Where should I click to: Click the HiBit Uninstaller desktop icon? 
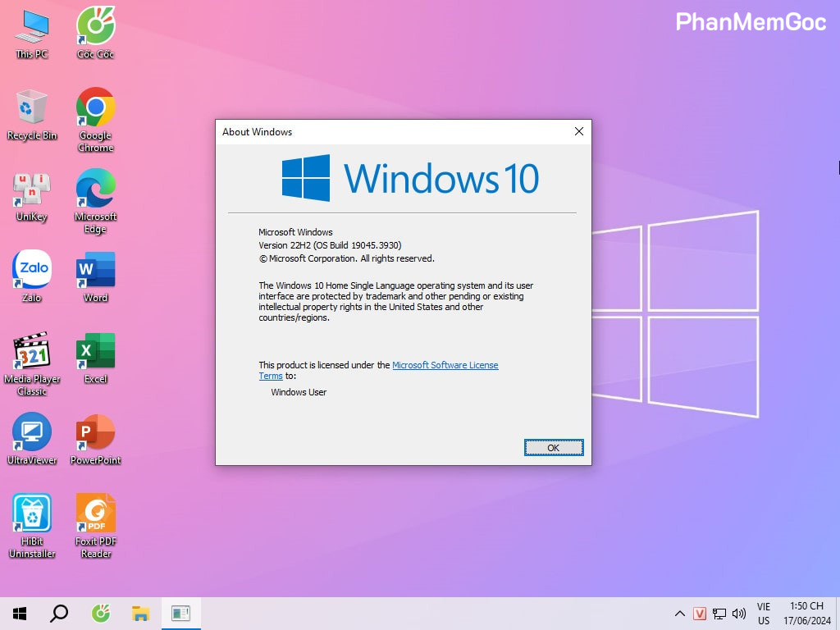(x=32, y=514)
